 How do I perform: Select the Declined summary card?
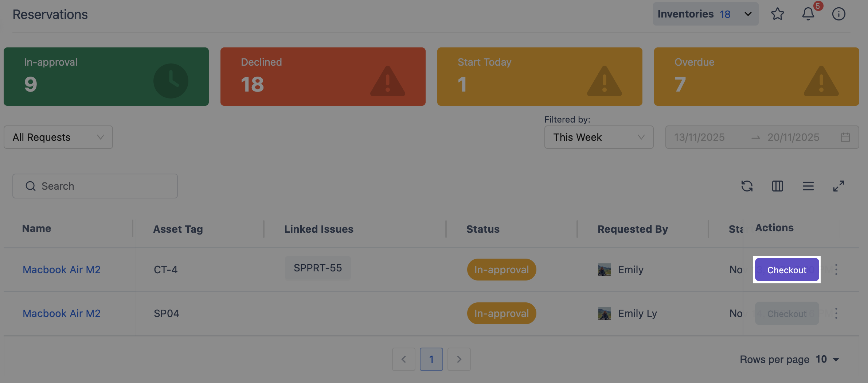pos(323,77)
